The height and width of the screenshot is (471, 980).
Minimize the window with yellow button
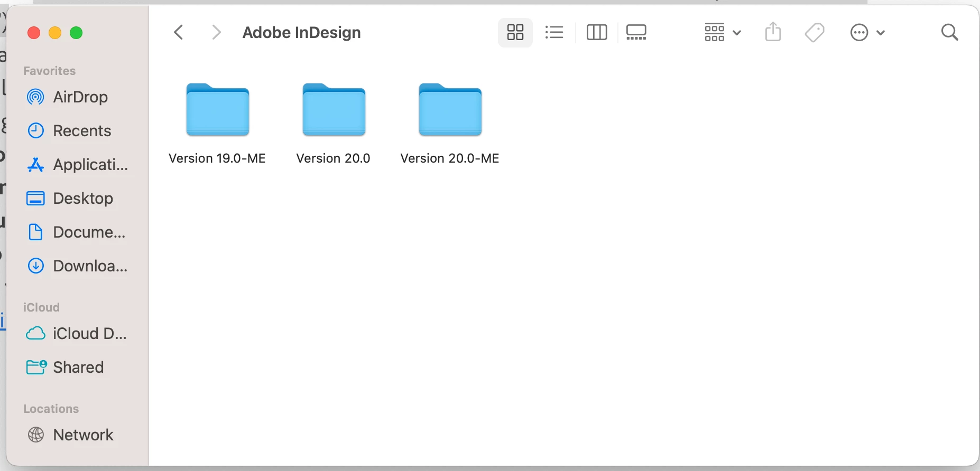[x=55, y=33]
